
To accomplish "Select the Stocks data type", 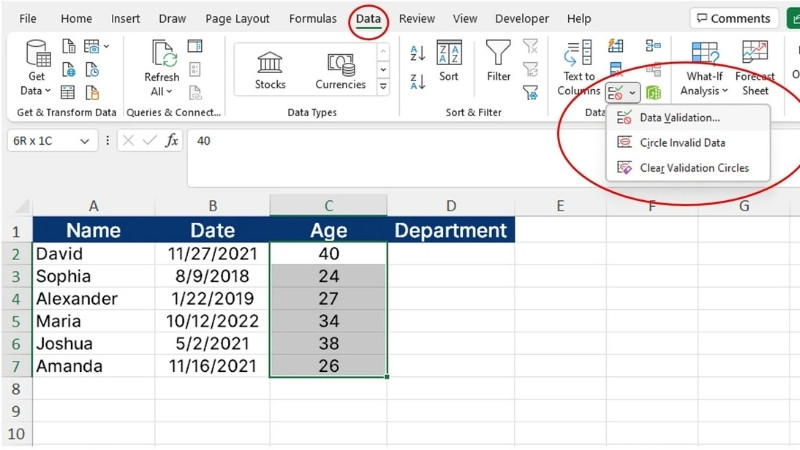I will point(270,68).
